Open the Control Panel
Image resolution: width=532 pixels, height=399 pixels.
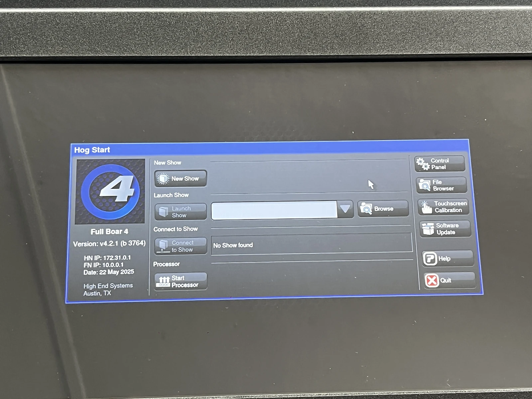pos(440,164)
